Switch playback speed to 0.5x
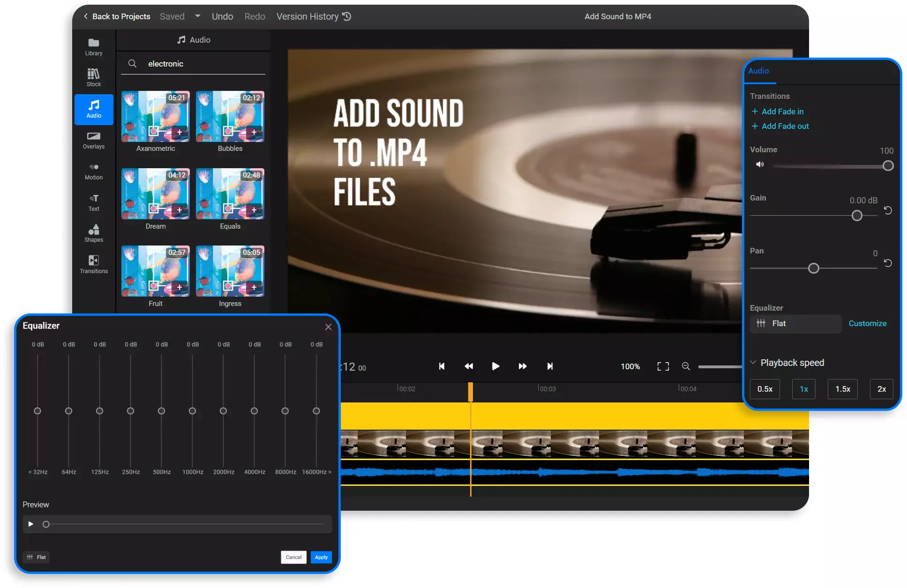This screenshot has width=907, height=588. 765,389
